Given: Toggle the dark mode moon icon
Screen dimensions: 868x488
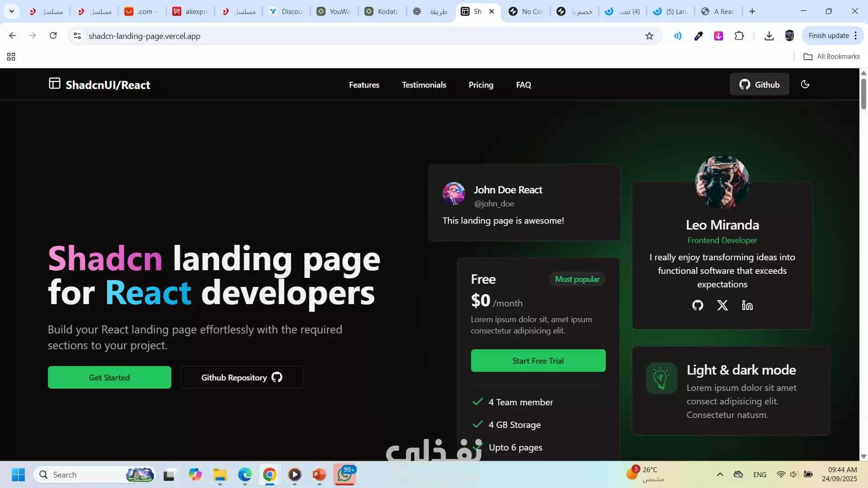Looking at the screenshot, I should tap(805, 84).
